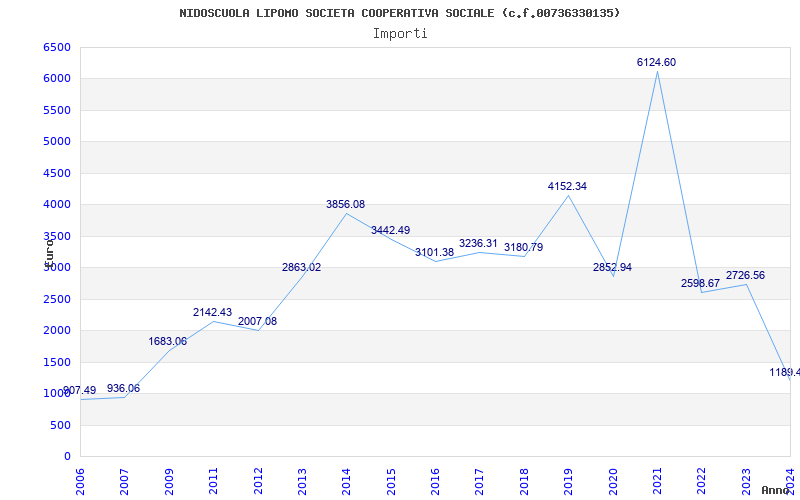Select the 2863.02 data label

302,267
